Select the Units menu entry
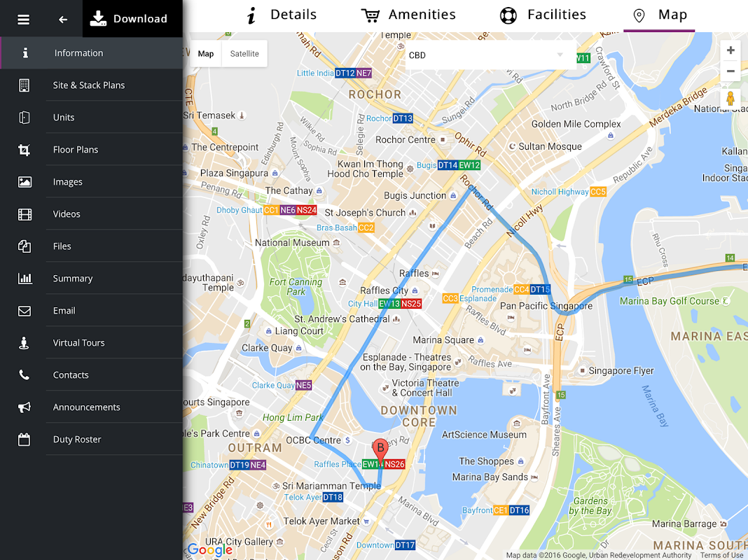 (92, 117)
